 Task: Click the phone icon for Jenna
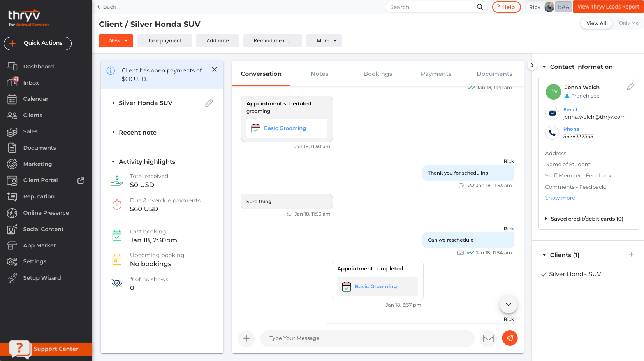(x=552, y=133)
